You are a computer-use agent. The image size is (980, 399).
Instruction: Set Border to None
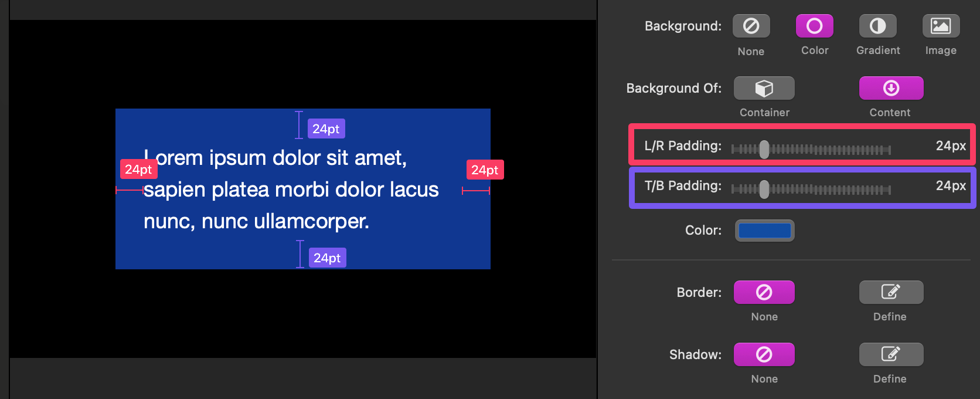tap(764, 292)
